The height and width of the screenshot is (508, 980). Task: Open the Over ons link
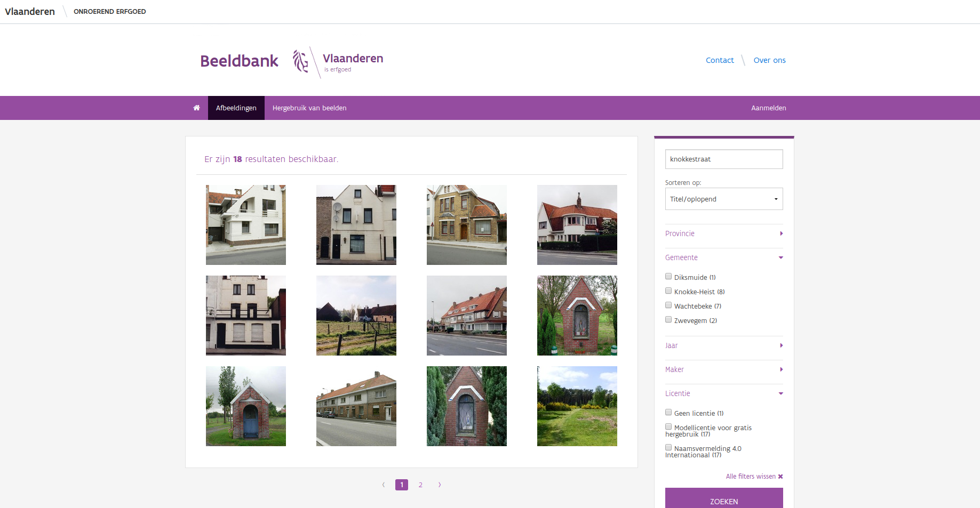[769, 60]
